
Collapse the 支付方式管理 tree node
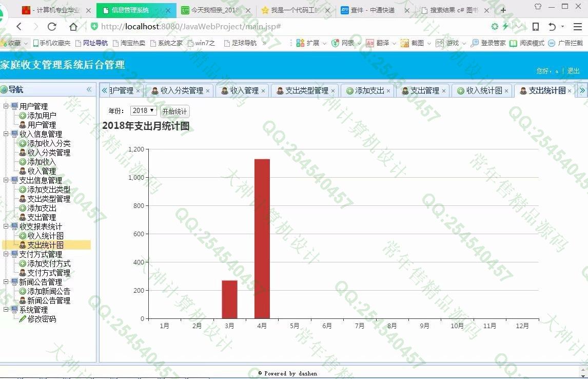coord(6,254)
